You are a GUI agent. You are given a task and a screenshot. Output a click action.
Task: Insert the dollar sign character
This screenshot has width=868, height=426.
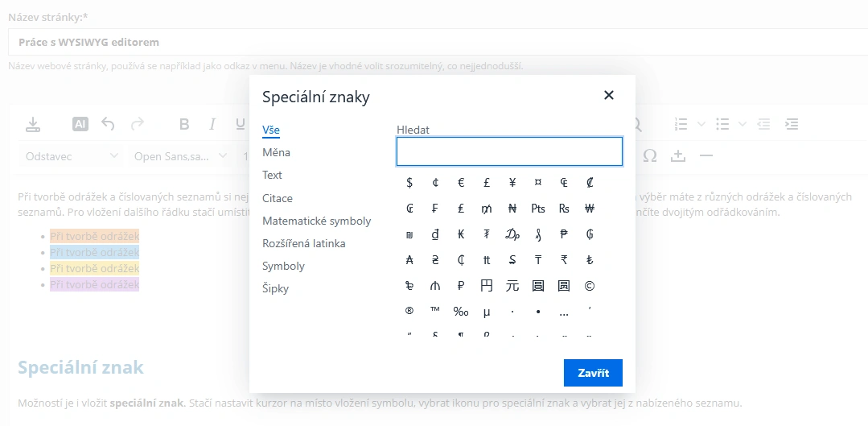(409, 182)
